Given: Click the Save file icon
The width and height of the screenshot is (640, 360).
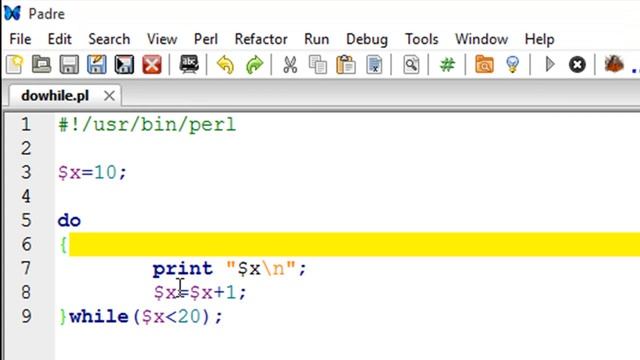Looking at the screenshot, I should click(69, 64).
